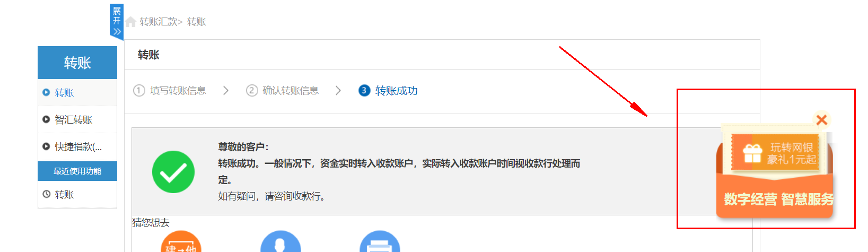The width and height of the screenshot is (868, 252).
Task: Click the 转账汇款 breadcrumb link
Action: point(158,22)
